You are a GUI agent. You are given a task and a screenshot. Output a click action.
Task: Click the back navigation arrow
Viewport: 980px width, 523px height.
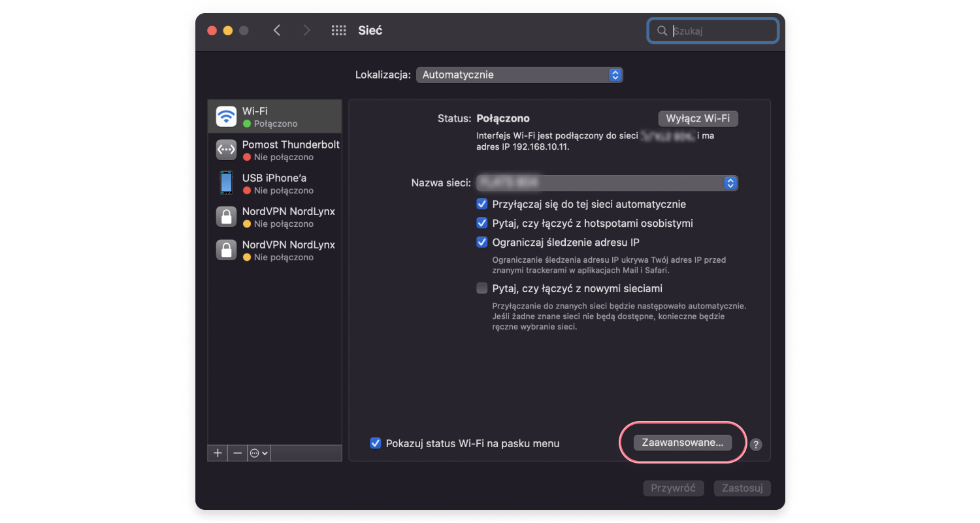click(276, 30)
